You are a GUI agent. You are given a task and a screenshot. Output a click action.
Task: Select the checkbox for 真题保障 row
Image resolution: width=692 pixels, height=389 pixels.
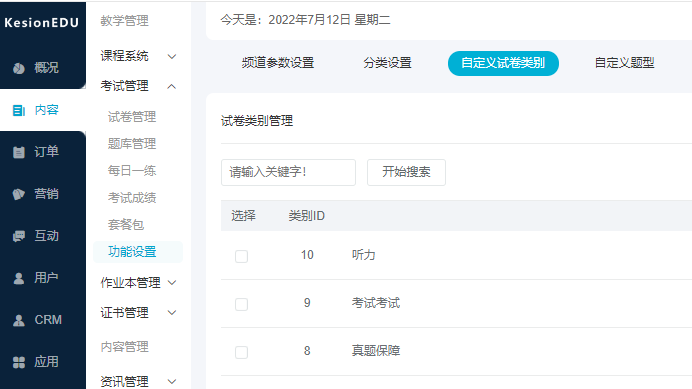tap(241, 352)
